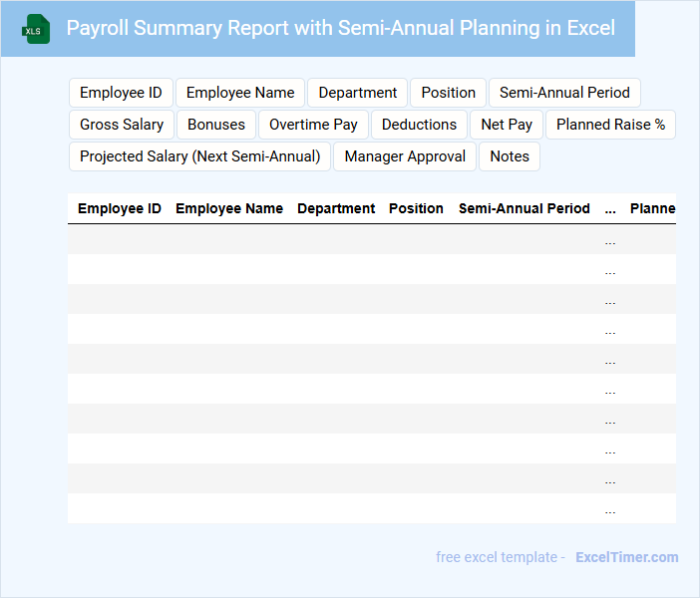This screenshot has width=700, height=598.
Task: Select the Gross Salary tag
Action: 122,125
